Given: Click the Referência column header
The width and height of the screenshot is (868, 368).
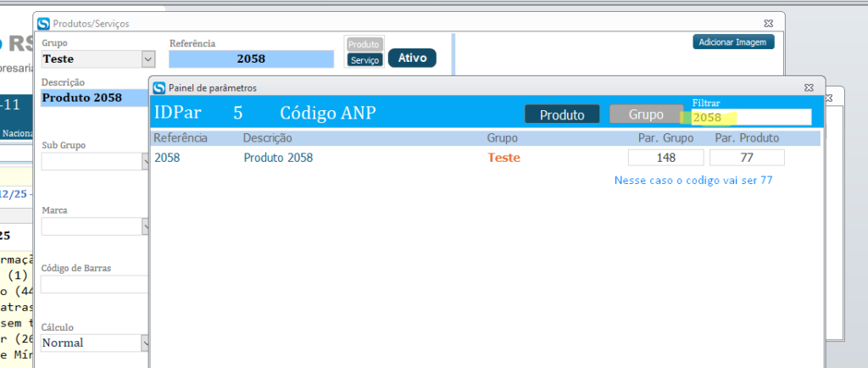Looking at the screenshot, I should (x=181, y=138).
